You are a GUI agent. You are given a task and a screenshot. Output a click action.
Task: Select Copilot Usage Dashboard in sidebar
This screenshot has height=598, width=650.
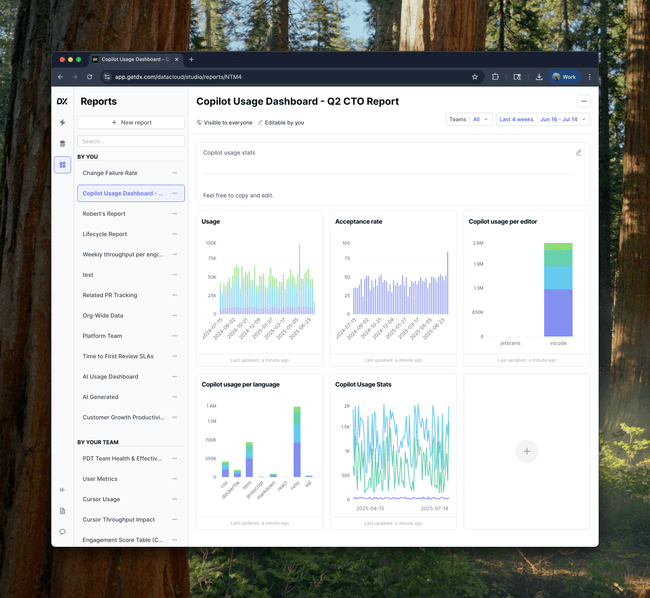pyautogui.click(x=131, y=193)
